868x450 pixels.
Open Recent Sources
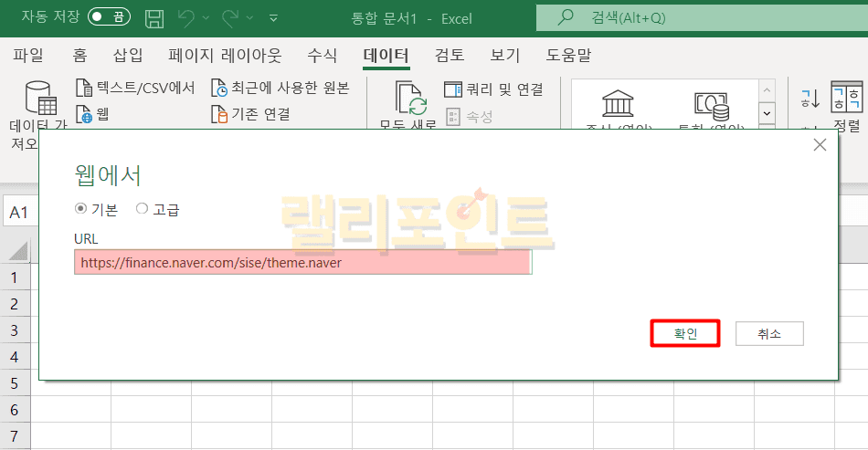pyautogui.click(x=219, y=89)
